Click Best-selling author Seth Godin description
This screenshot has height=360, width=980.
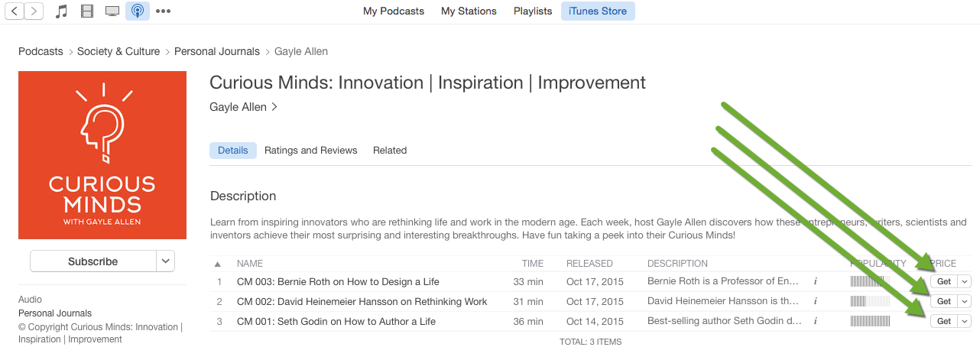point(723,321)
